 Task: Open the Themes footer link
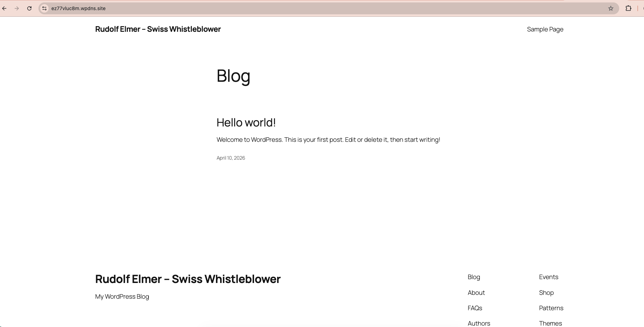550,323
